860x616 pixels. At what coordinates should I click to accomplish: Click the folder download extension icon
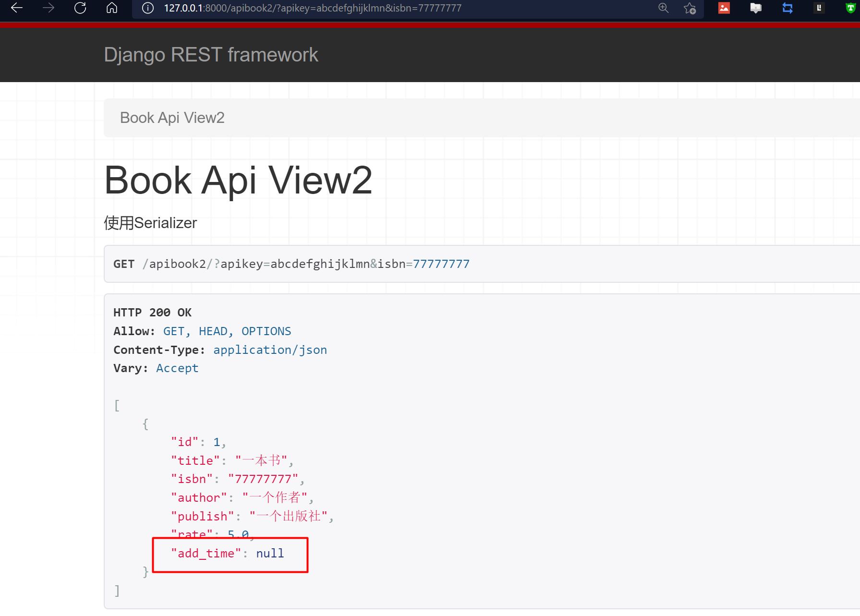756,8
